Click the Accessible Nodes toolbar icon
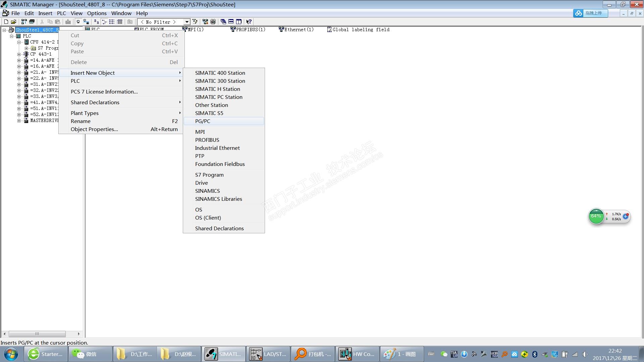644x362 pixels. (x=24, y=22)
